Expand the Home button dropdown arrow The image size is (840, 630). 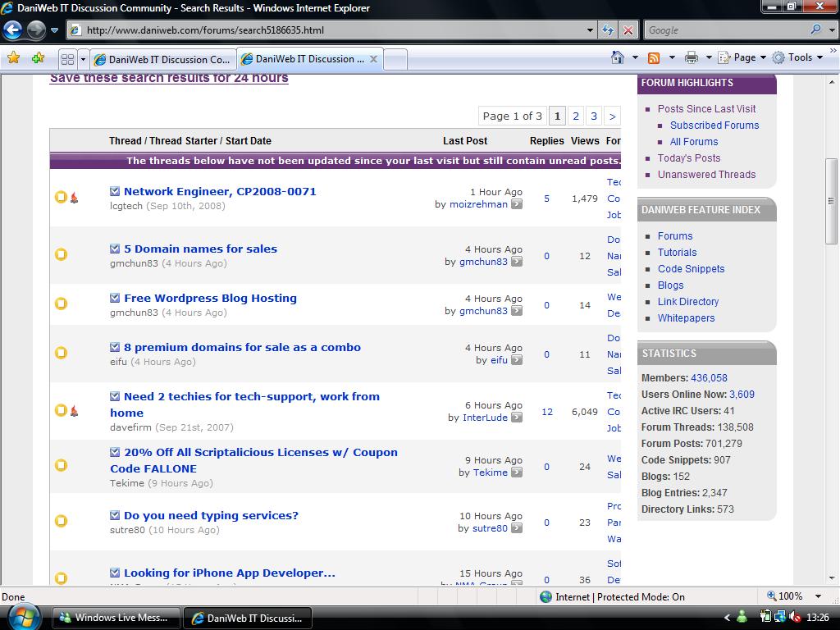click(x=635, y=57)
